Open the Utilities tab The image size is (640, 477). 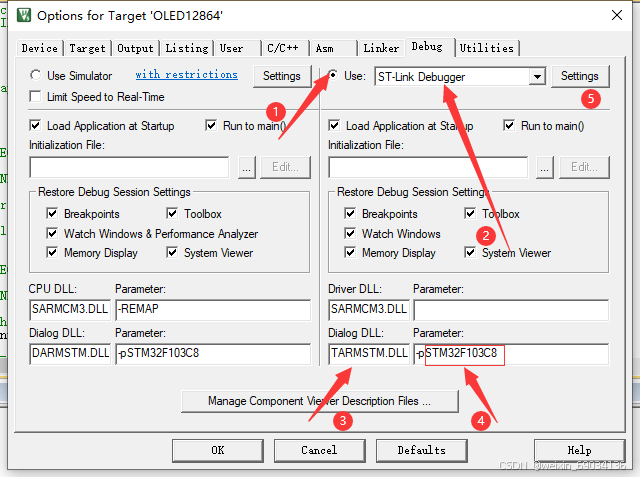tap(487, 48)
